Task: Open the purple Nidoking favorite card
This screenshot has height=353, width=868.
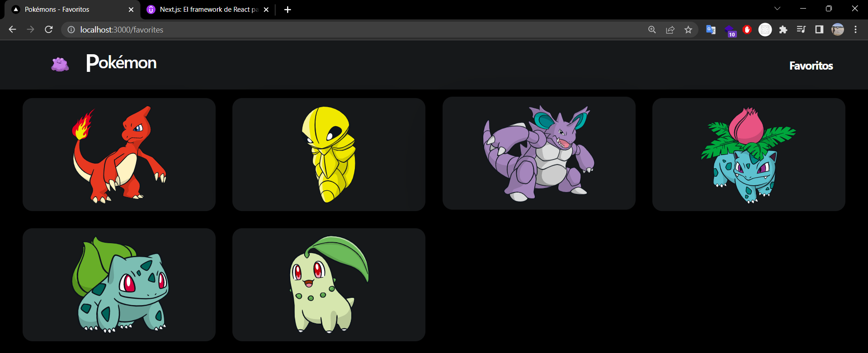Action: (x=539, y=153)
